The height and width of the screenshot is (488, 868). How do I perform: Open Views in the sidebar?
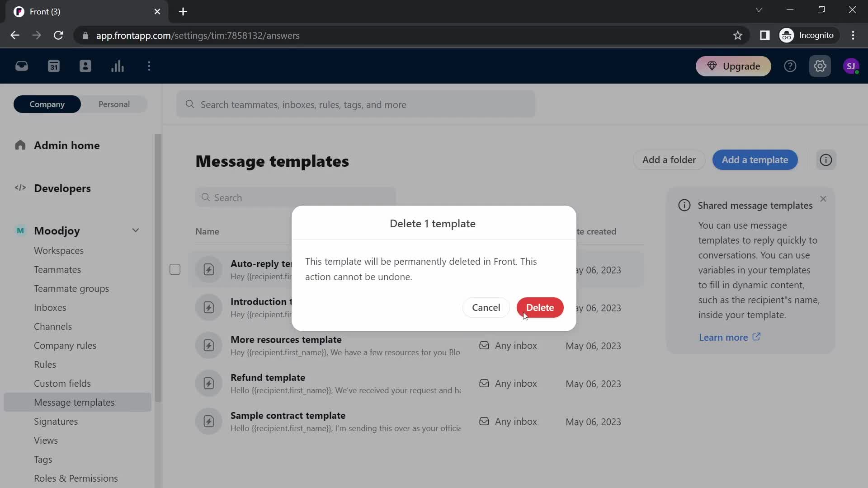(x=46, y=441)
